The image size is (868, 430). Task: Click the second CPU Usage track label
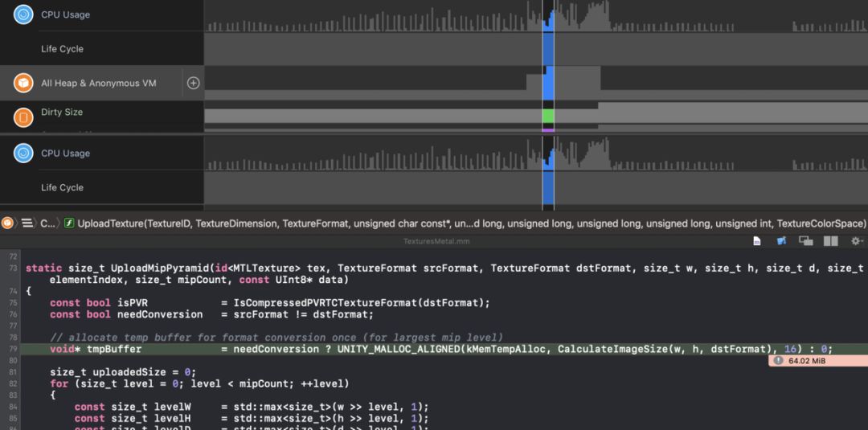tap(65, 154)
